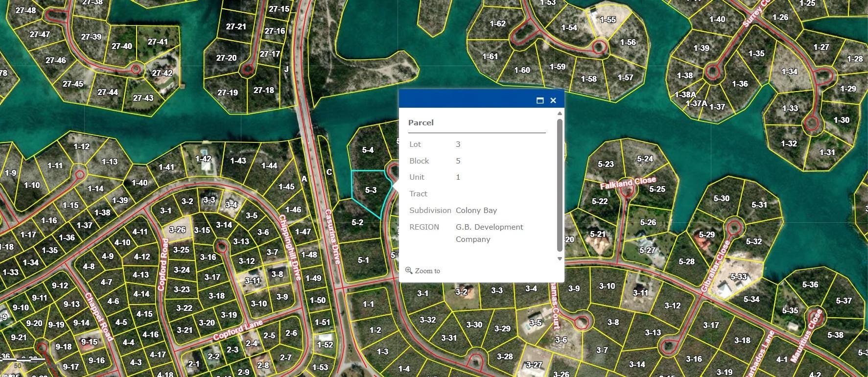Viewport: 868px width, 377px height.
Task: Click the popup scroll down arrow
Action: click(560, 259)
